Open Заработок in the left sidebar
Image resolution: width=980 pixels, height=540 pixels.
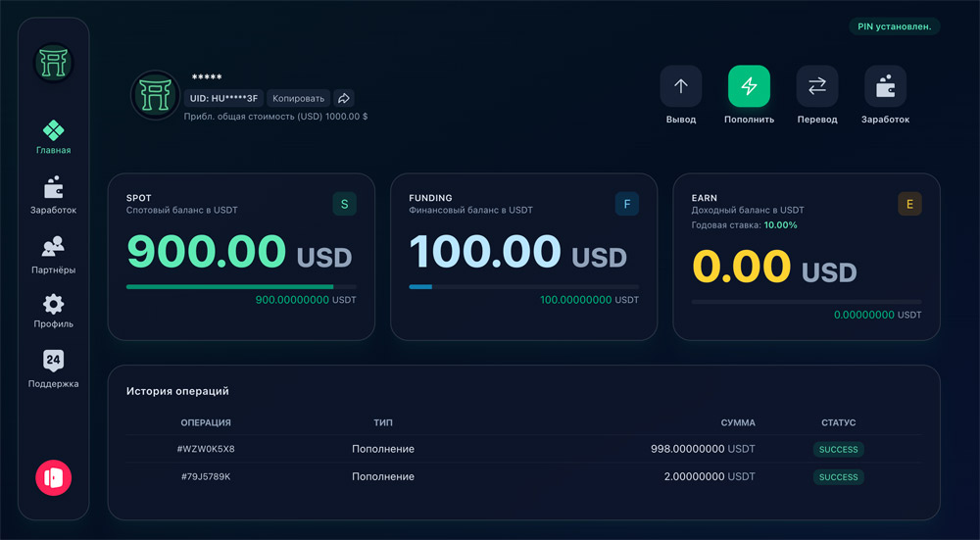click(54, 195)
